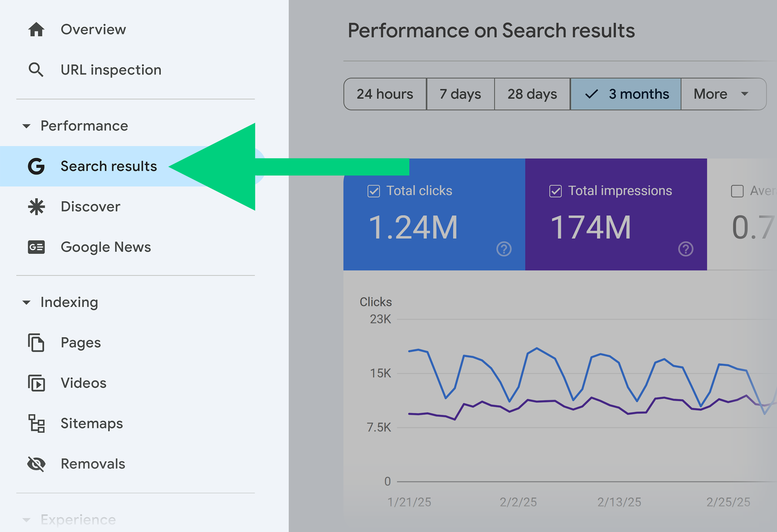777x532 pixels.
Task: Click the 2/2/25 date label
Action: (x=518, y=502)
